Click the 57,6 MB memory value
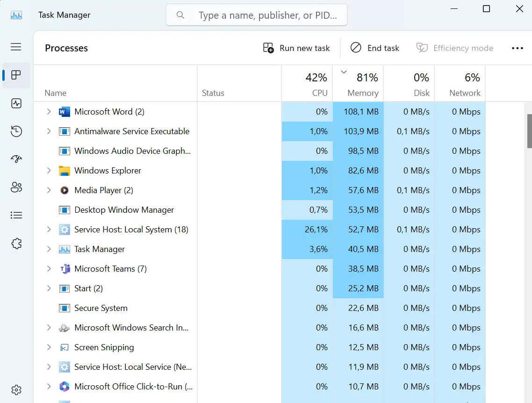The width and height of the screenshot is (532, 403). click(x=363, y=190)
